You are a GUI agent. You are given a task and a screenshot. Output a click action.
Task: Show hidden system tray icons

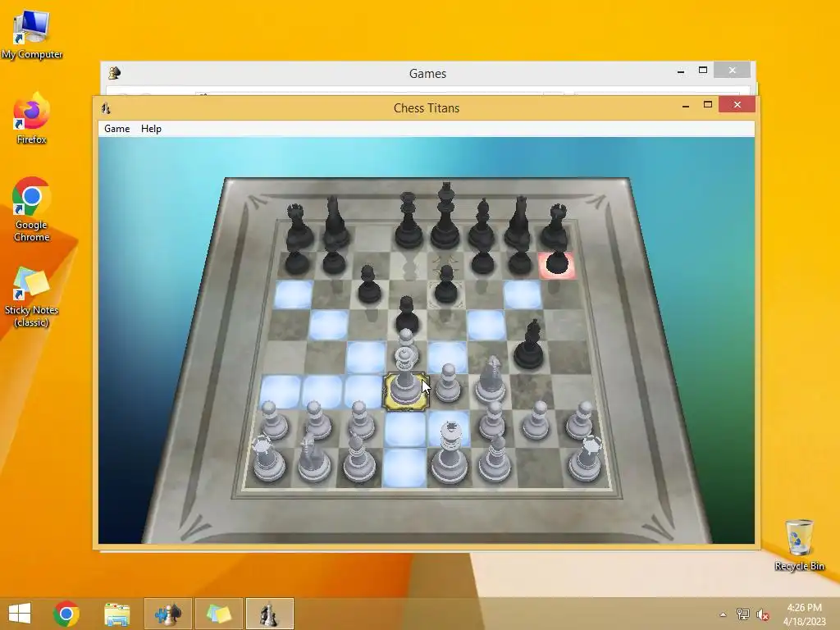click(x=723, y=614)
